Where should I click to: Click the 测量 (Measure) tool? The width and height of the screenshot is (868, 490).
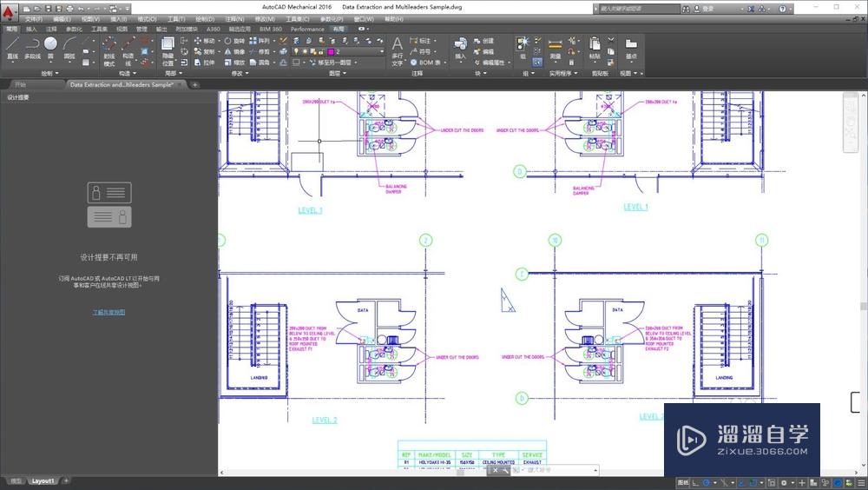556,49
